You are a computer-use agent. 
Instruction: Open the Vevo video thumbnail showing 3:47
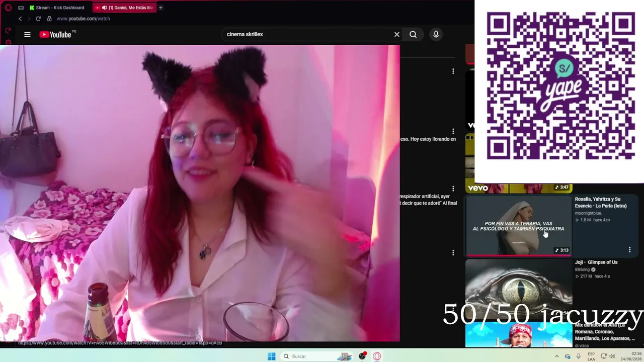click(x=519, y=163)
